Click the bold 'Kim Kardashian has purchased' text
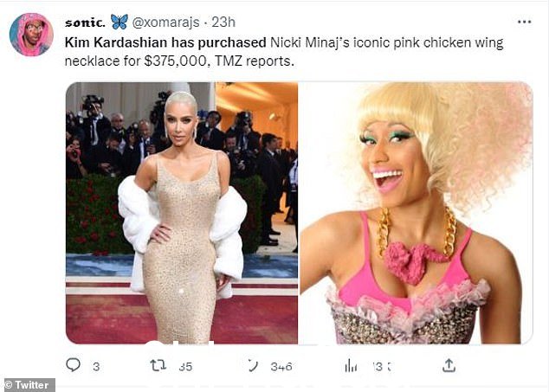Screen dimensions: 549x392 (x=165, y=42)
